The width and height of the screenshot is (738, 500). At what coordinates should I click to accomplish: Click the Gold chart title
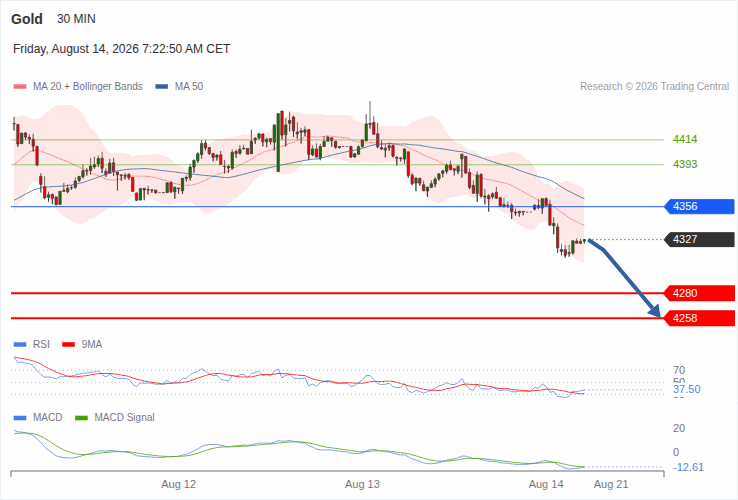click(27, 19)
